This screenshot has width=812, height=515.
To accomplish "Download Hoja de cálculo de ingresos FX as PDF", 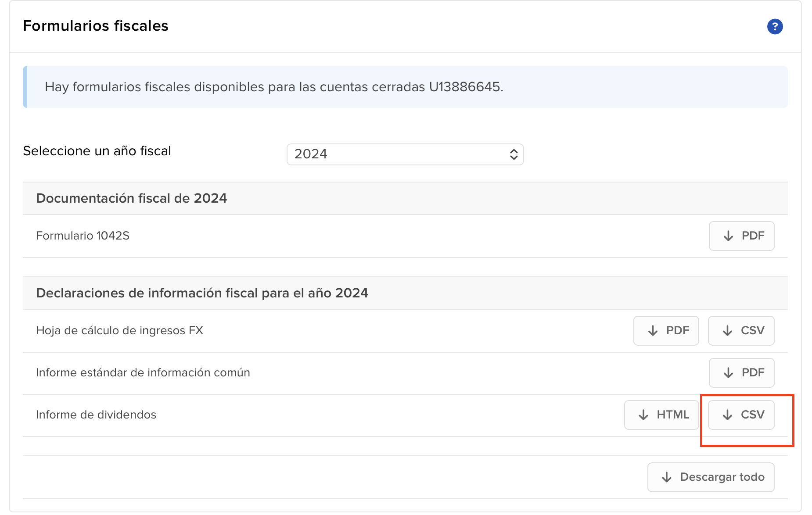I will tap(666, 331).
